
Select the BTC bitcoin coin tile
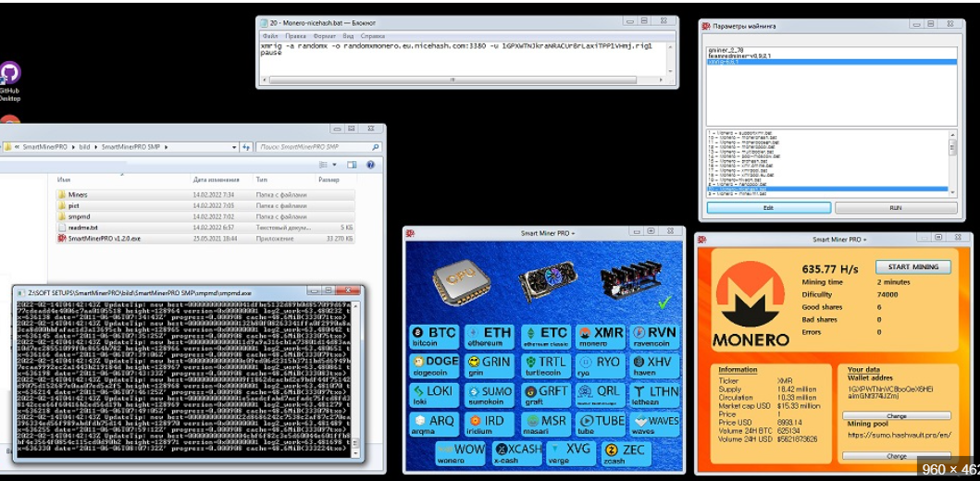434,337
